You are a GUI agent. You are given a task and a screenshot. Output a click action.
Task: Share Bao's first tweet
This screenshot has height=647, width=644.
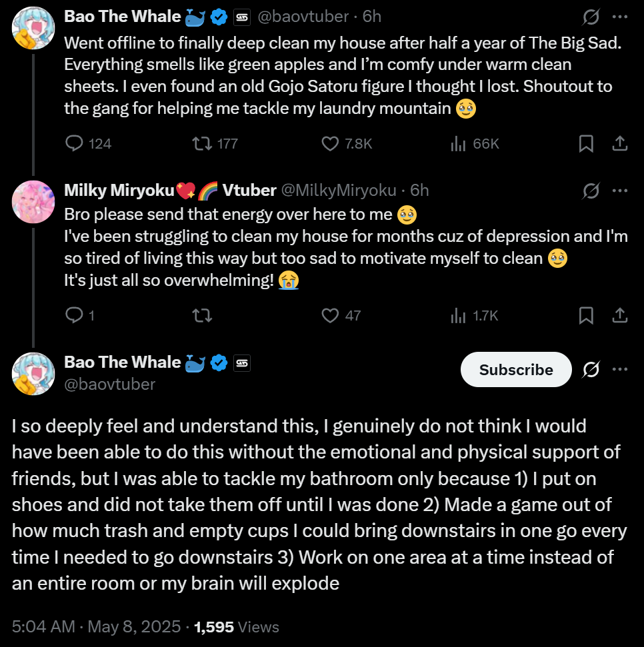point(619,143)
